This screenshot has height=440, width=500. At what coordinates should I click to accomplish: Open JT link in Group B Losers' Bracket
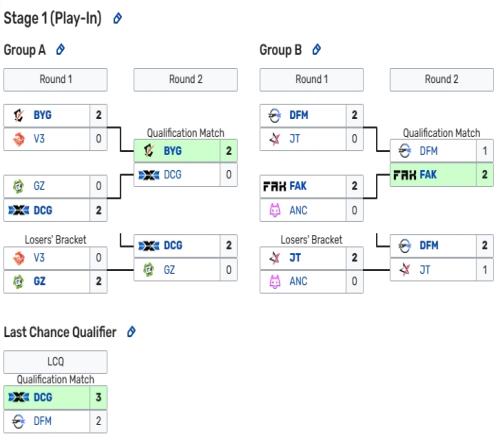(x=295, y=258)
